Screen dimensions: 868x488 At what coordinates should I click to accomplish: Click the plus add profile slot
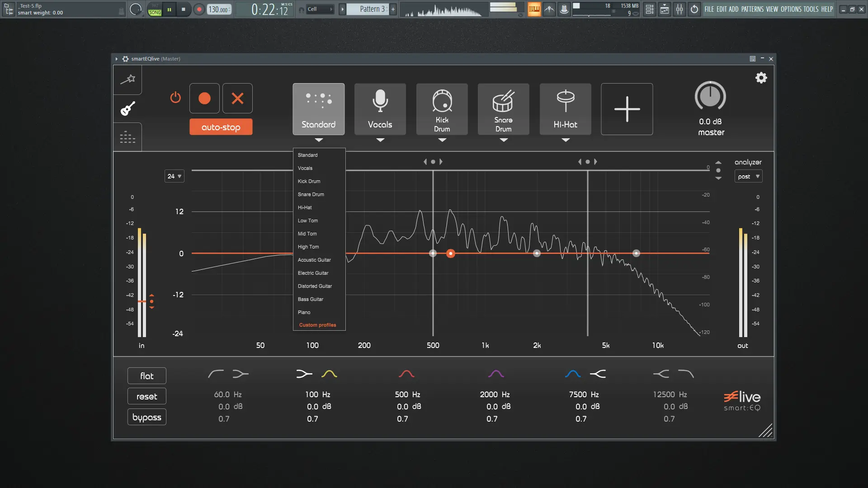click(627, 109)
